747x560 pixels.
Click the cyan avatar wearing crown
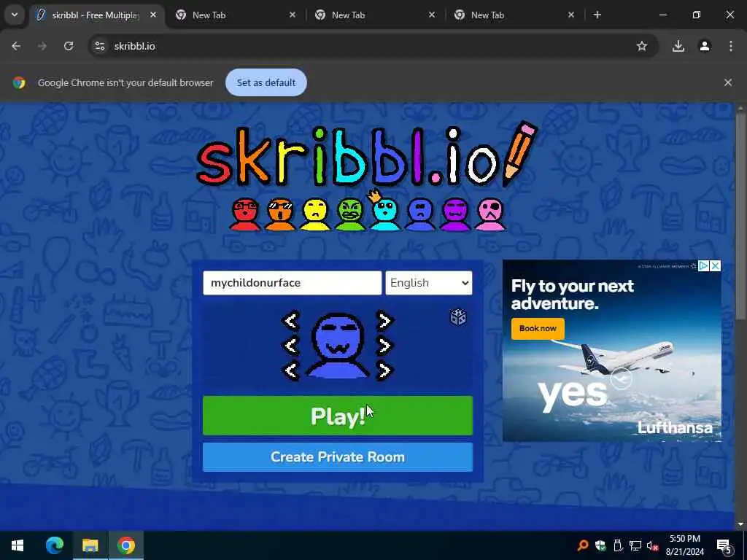coord(385,211)
